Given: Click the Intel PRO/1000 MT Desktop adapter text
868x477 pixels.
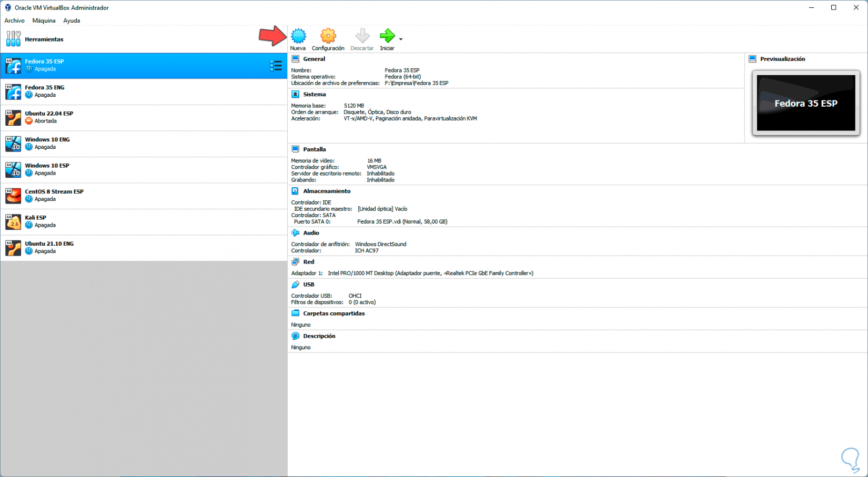Looking at the screenshot, I should (x=431, y=273).
